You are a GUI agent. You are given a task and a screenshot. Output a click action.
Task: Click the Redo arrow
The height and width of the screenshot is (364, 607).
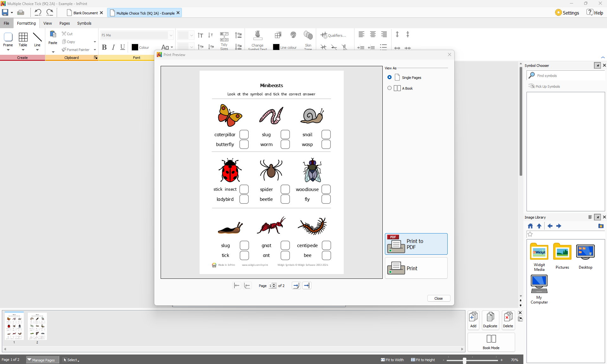[x=50, y=13]
